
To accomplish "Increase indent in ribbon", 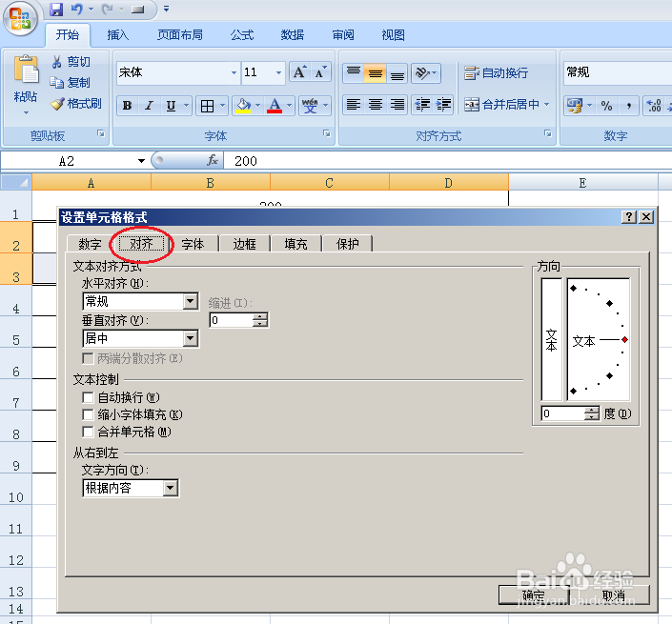I will [443, 105].
